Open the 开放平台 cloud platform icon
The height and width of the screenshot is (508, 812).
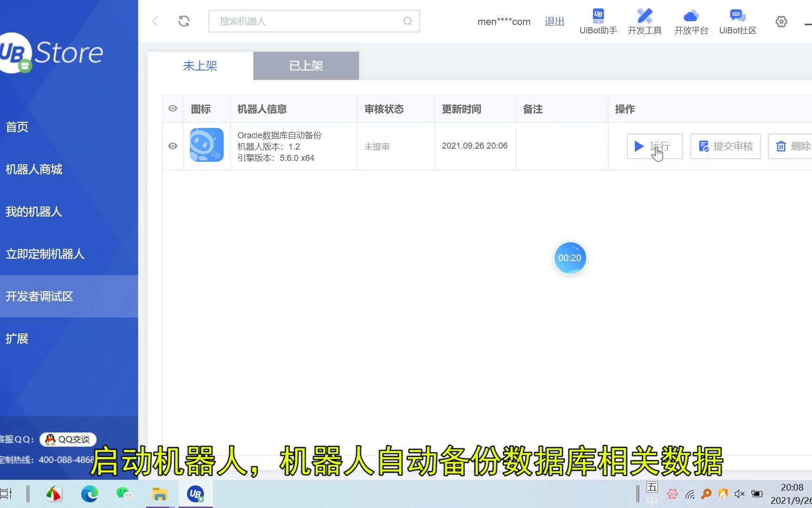coord(691,16)
